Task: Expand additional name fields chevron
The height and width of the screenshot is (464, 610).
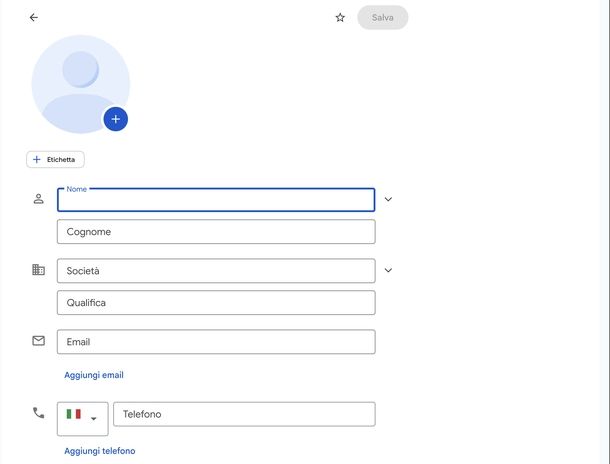Action: (x=388, y=199)
